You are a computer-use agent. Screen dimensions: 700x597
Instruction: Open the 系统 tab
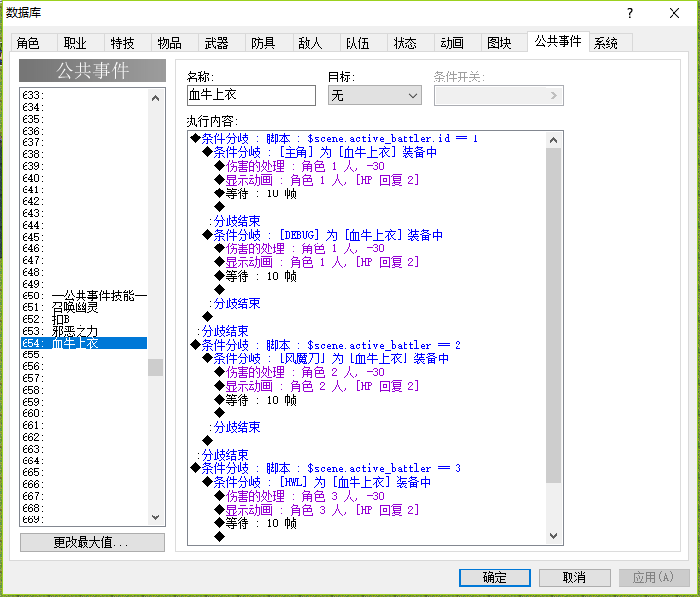click(x=612, y=43)
